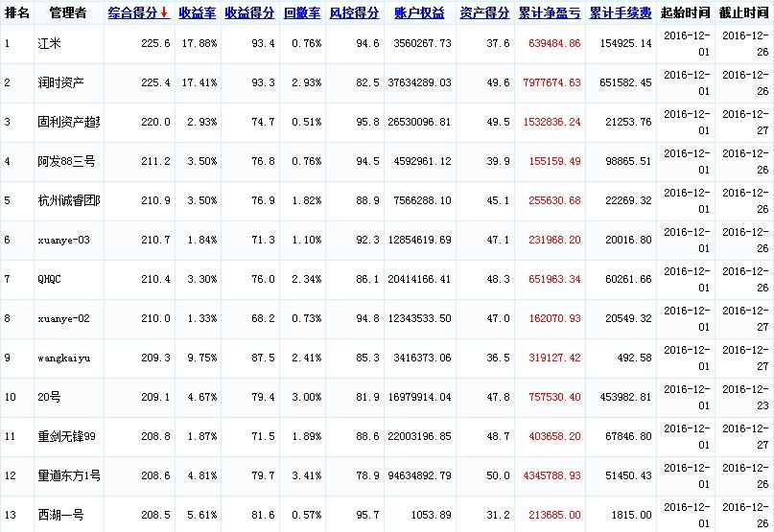Sort the table by 收益率 column

(197, 12)
